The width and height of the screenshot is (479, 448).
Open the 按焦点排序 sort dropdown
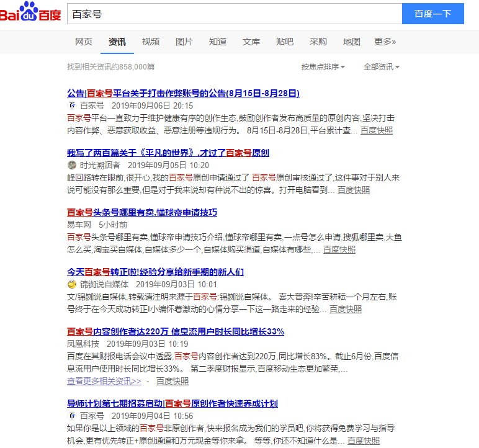tap(323, 67)
